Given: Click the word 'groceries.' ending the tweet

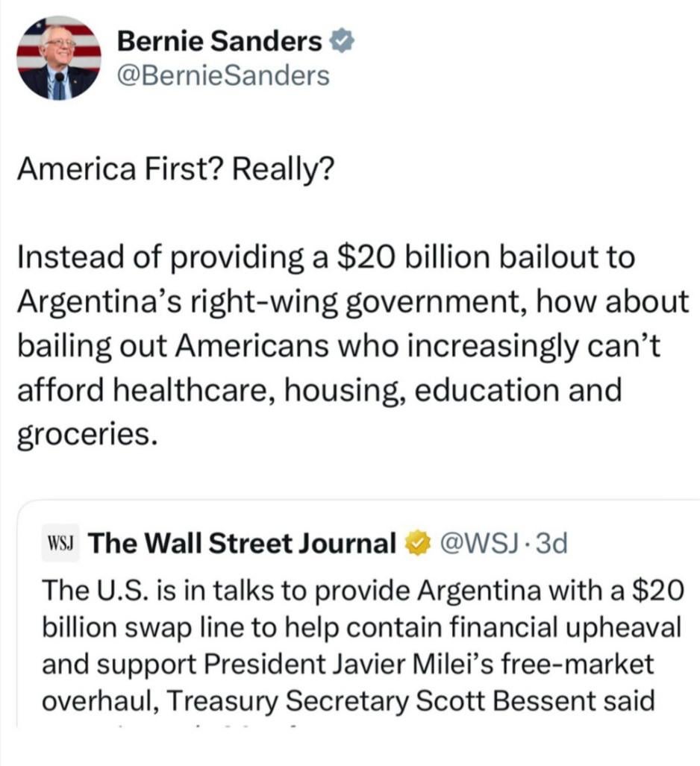Looking at the screenshot, I should (x=88, y=435).
